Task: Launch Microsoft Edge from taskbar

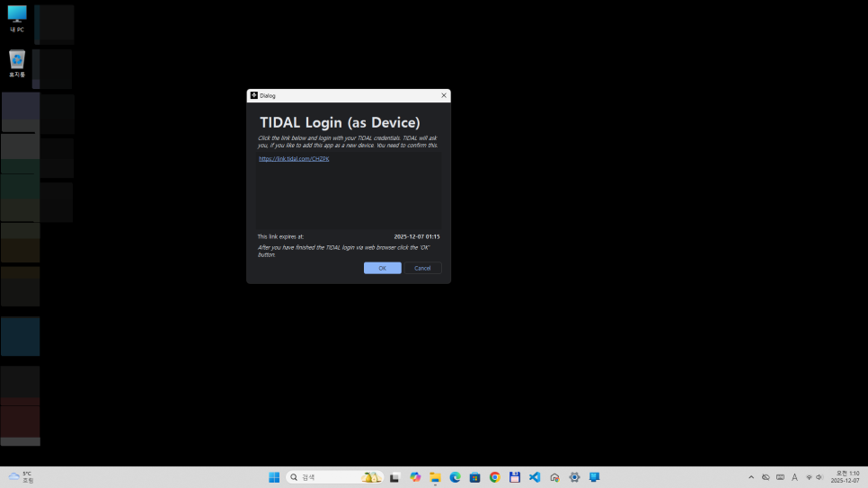Action: click(x=455, y=477)
